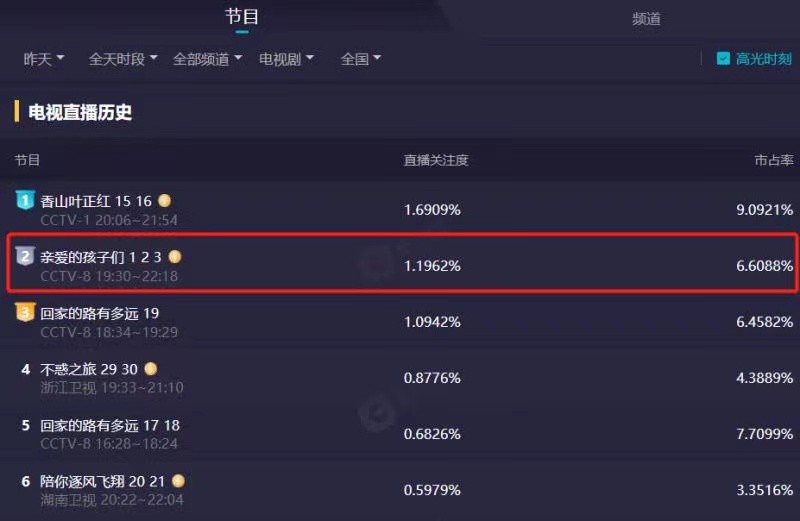Click gold coin beside 回家的路有多远 19
Image resolution: width=800 pixels, height=521 pixels.
click(x=173, y=313)
